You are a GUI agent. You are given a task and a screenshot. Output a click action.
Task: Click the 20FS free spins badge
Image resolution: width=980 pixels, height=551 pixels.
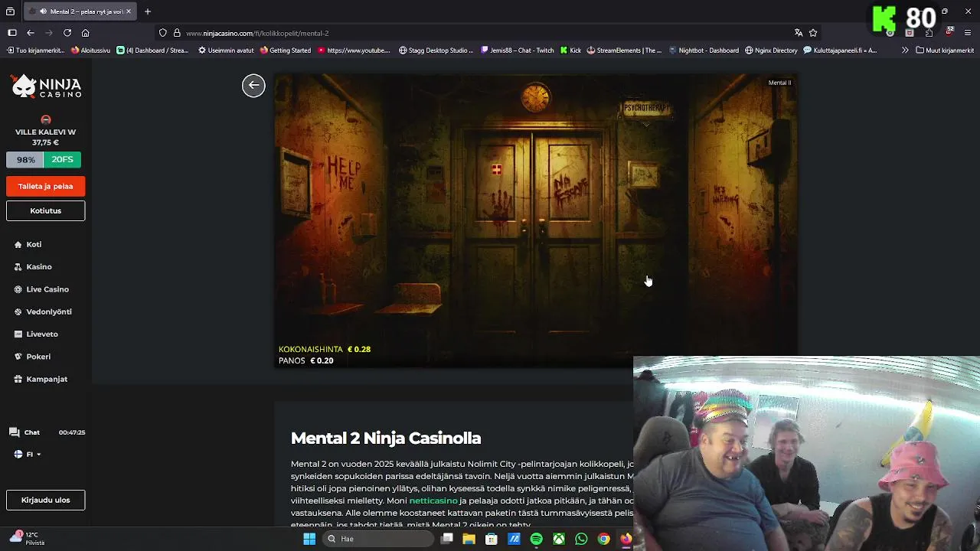(x=63, y=160)
